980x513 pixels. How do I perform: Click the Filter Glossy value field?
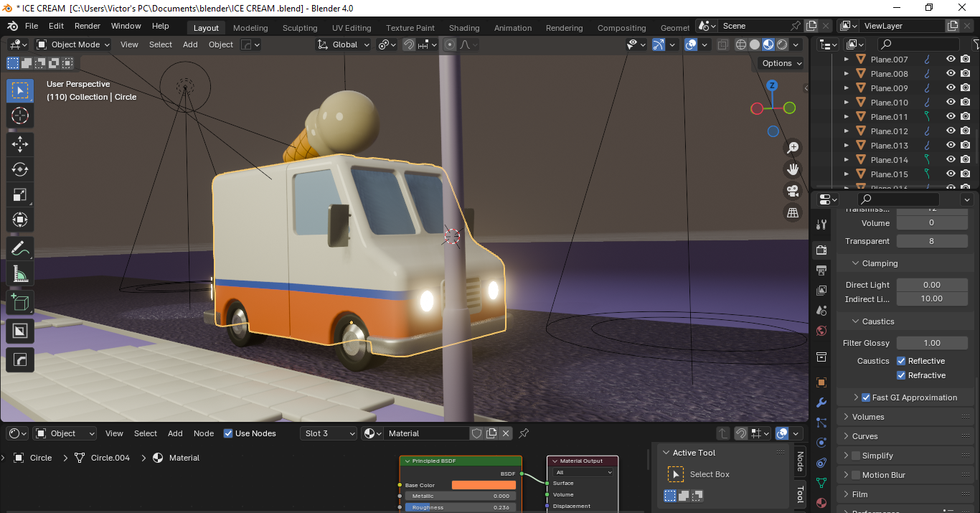932,343
